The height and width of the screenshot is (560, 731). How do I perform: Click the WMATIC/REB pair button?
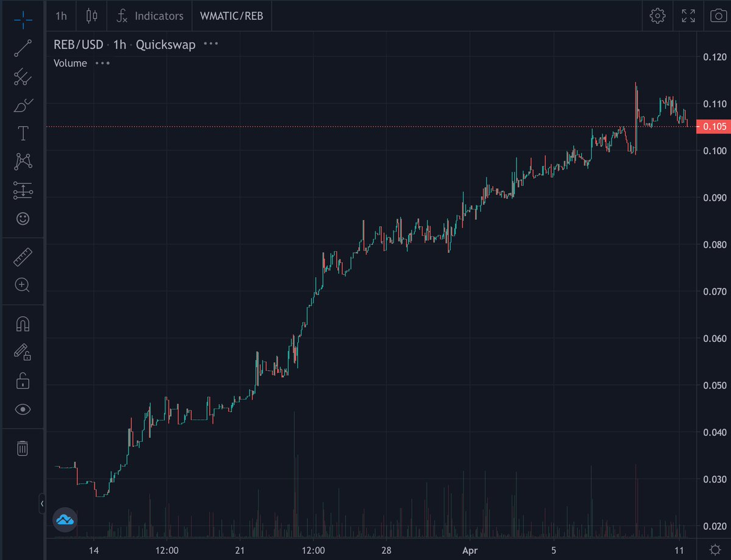pyautogui.click(x=231, y=16)
